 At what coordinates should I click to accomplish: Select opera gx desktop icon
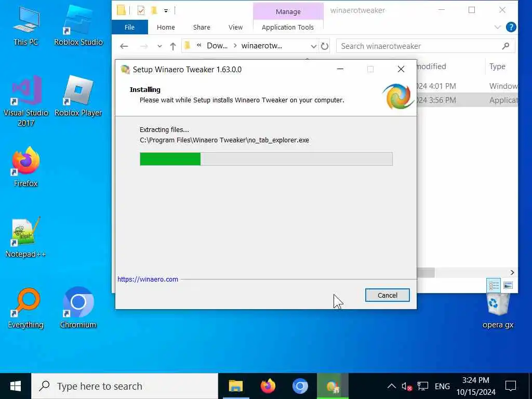498,312
